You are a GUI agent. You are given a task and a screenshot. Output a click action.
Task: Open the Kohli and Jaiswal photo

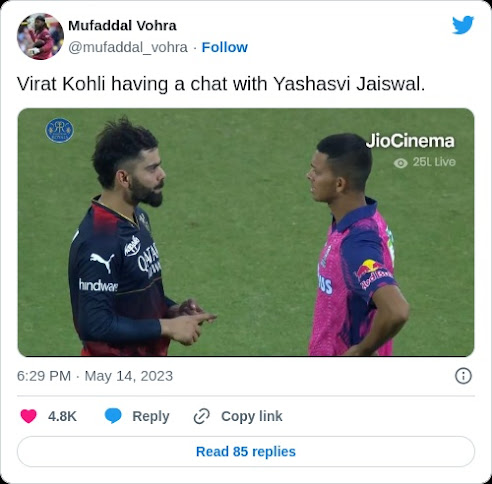click(x=246, y=232)
